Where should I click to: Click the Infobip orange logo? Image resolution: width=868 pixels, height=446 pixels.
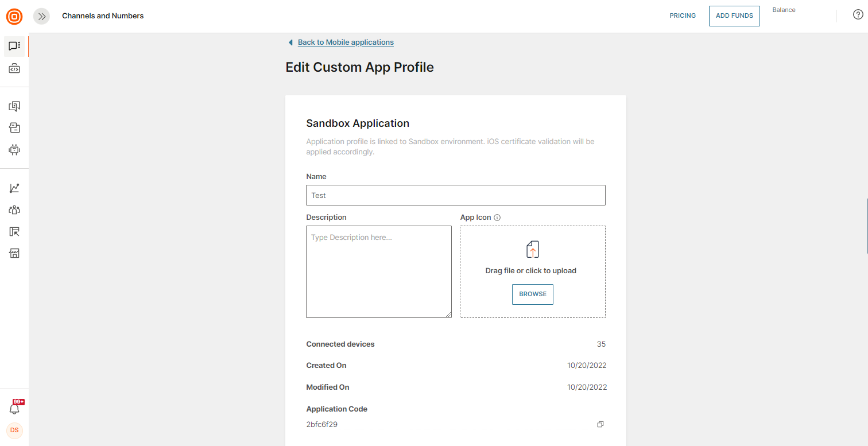click(14, 16)
